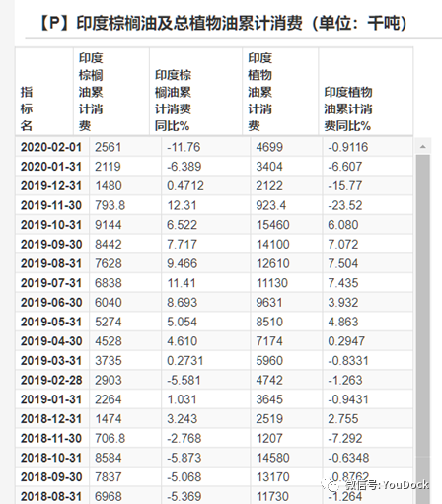Click the 2.755 percentage cell
Viewport: 442px width, 504px height.
point(368,418)
